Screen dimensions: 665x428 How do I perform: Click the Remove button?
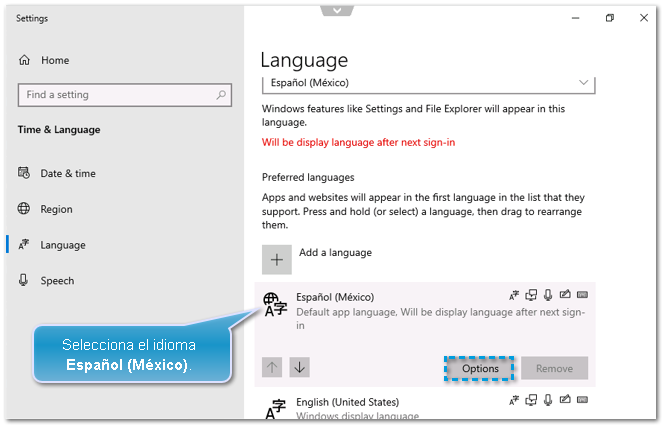(x=554, y=368)
